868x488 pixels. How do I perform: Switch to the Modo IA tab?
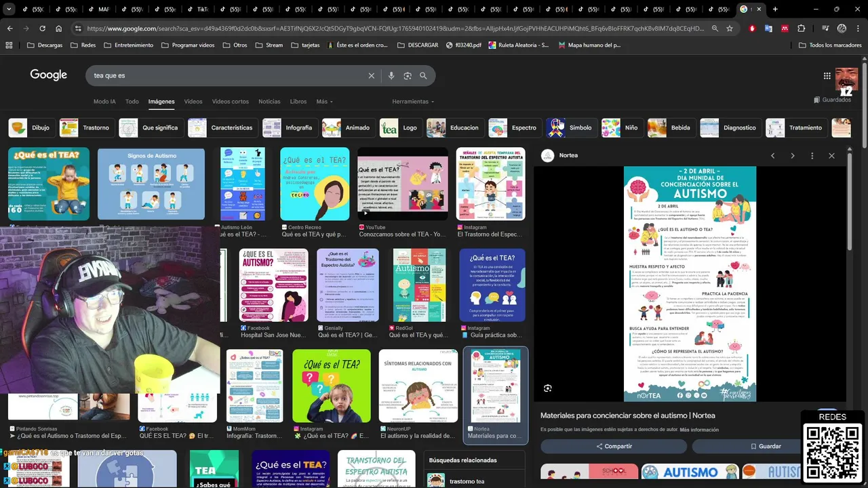click(x=104, y=102)
